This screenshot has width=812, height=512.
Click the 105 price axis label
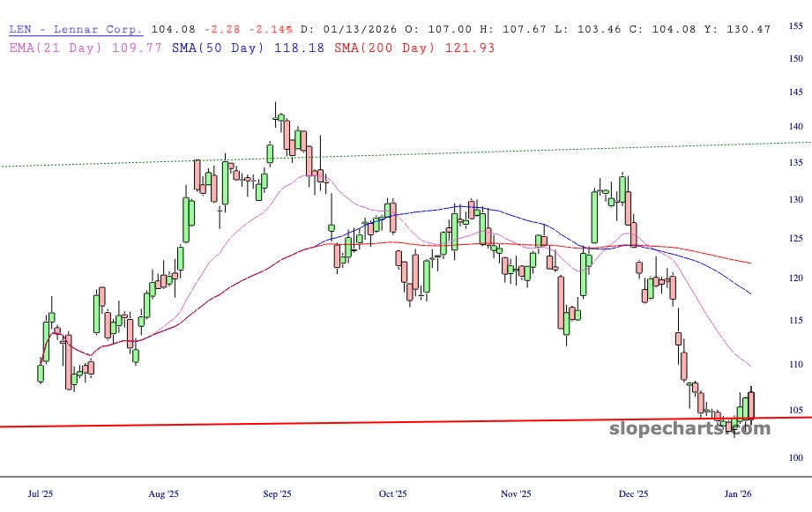tap(795, 410)
